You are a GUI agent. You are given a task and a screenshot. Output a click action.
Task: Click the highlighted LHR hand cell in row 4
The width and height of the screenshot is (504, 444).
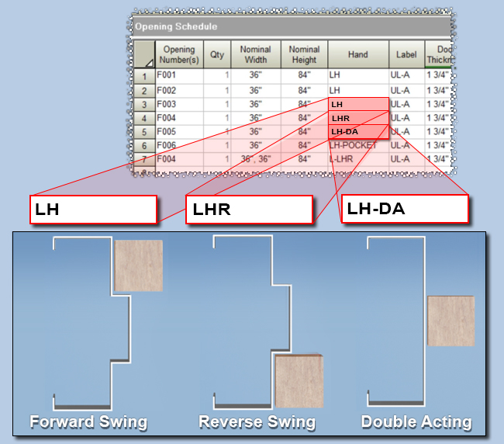pyautogui.click(x=358, y=118)
